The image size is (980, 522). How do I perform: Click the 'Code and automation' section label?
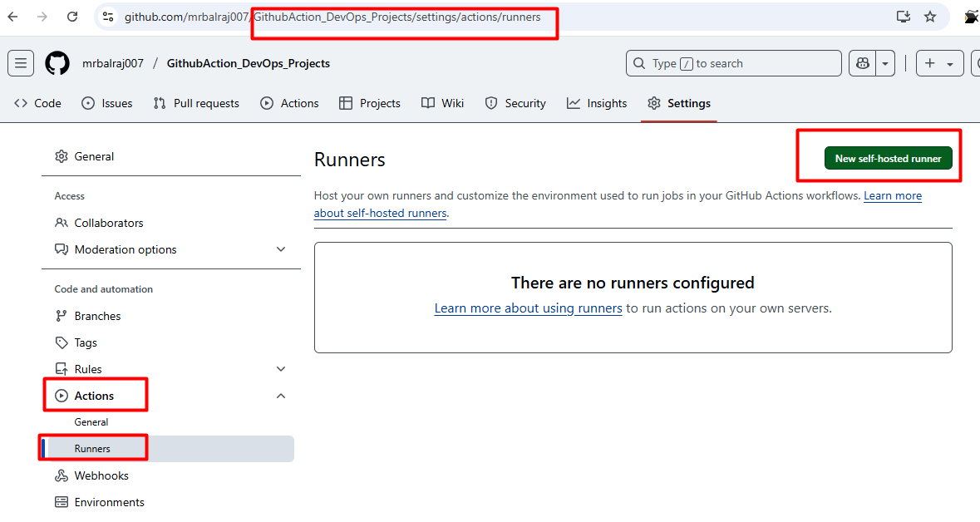coord(104,288)
